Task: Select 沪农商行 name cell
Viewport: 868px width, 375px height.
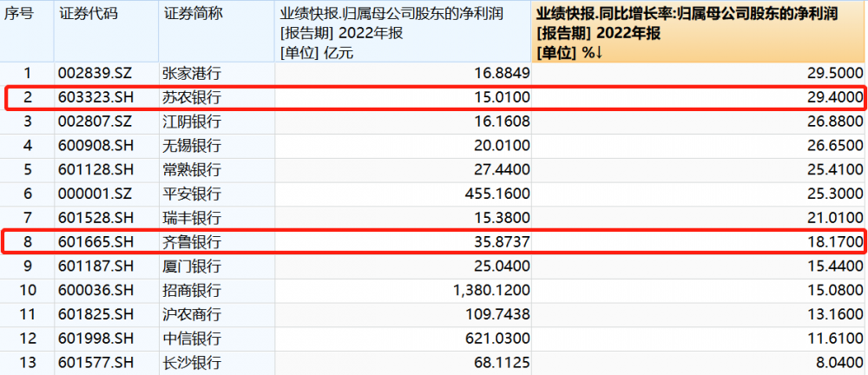Action: (192, 314)
